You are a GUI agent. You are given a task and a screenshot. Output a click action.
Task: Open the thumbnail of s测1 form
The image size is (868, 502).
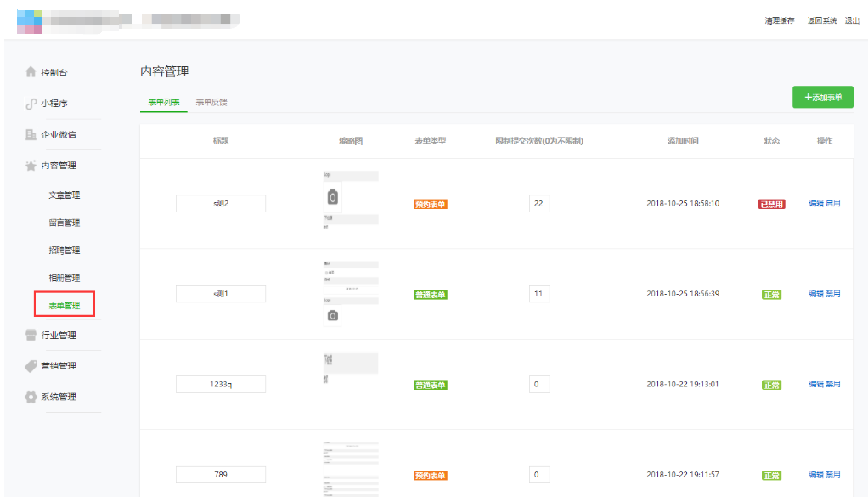(x=351, y=293)
